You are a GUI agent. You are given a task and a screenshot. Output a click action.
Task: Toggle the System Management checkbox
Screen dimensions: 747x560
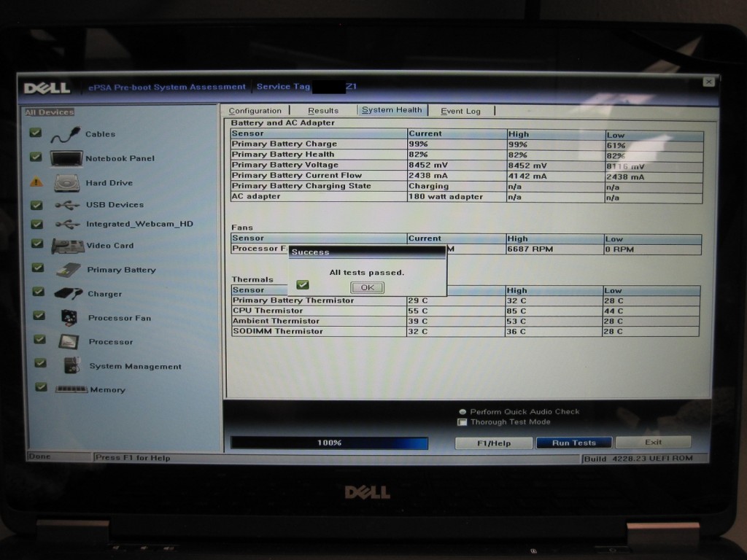point(41,363)
